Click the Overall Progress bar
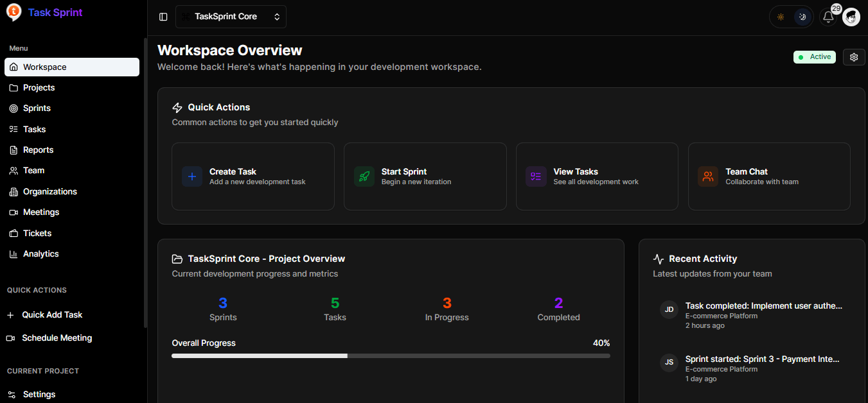 (391, 356)
